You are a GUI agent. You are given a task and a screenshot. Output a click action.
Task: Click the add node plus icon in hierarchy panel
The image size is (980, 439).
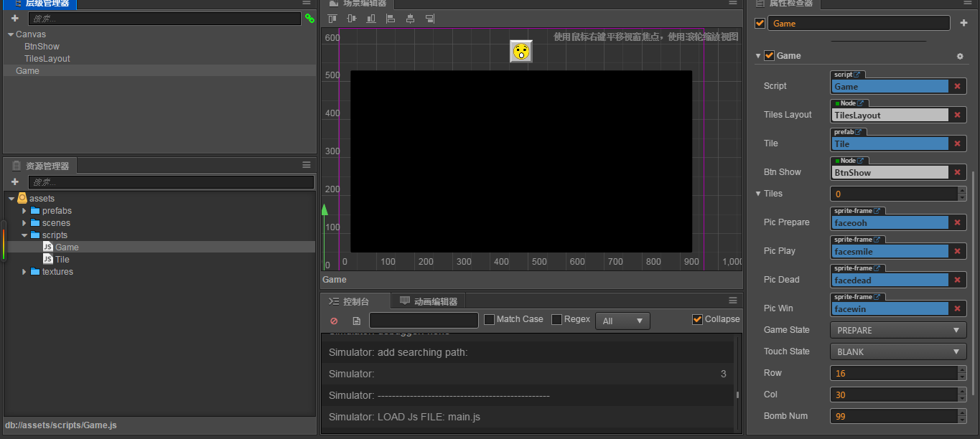[14, 19]
